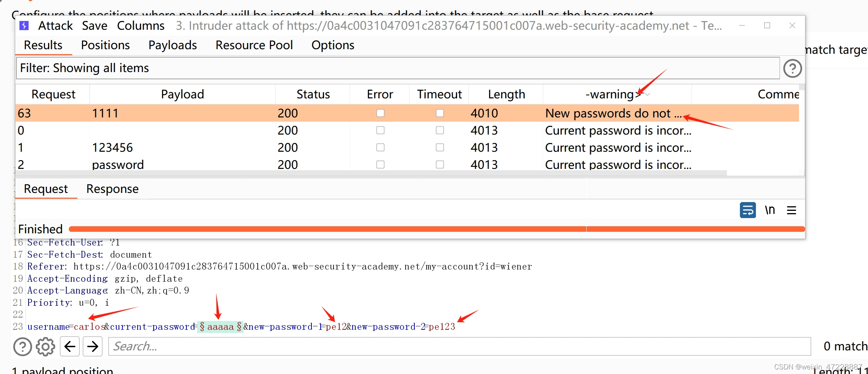This screenshot has height=374, width=868.
Task: Toggle Error checkbox for request 63
Action: coord(380,113)
